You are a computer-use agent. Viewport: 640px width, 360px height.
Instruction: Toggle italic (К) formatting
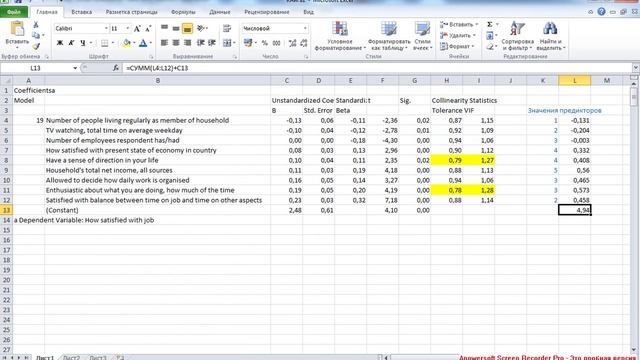pyautogui.click(x=71, y=43)
